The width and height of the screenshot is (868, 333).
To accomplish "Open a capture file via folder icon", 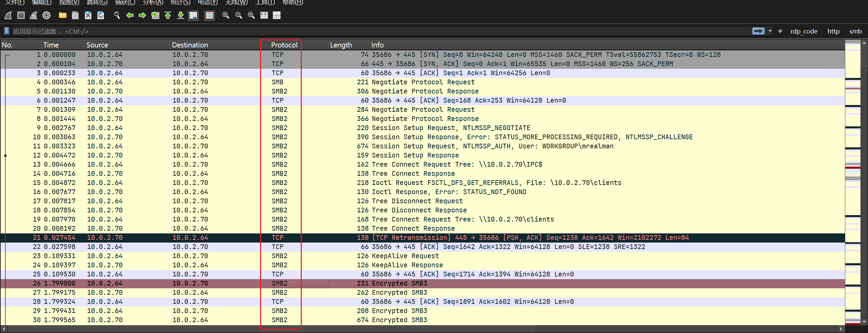I will click(x=62, y=15).
